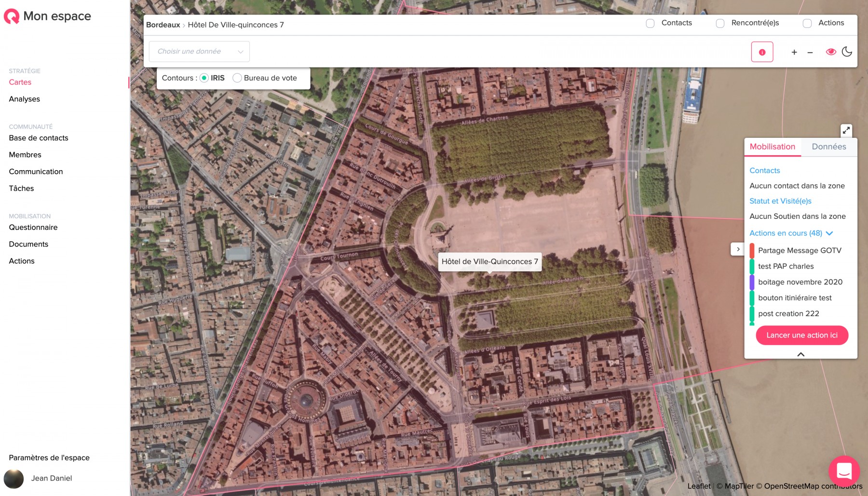Open the chat bubble widget
This screenshot has width=868, height=496.
pos(844,471)
